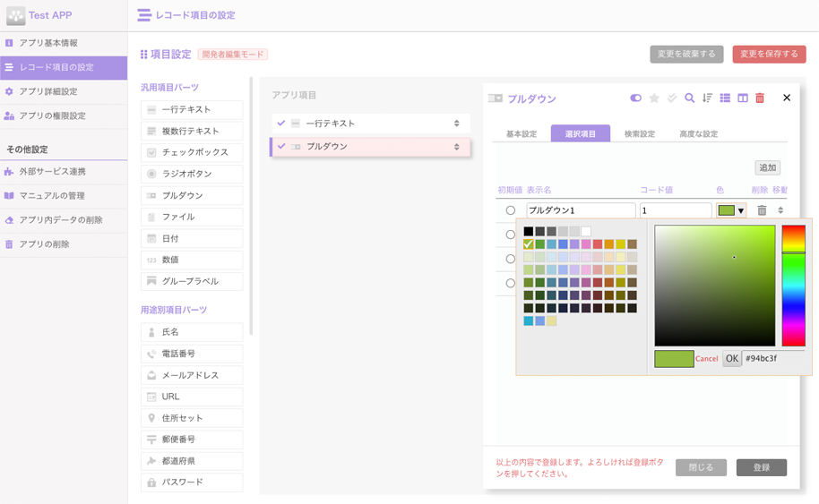This screenshot has width=819, height=504.
Task: Select the 日付 part
Action: tap(192, 238)
